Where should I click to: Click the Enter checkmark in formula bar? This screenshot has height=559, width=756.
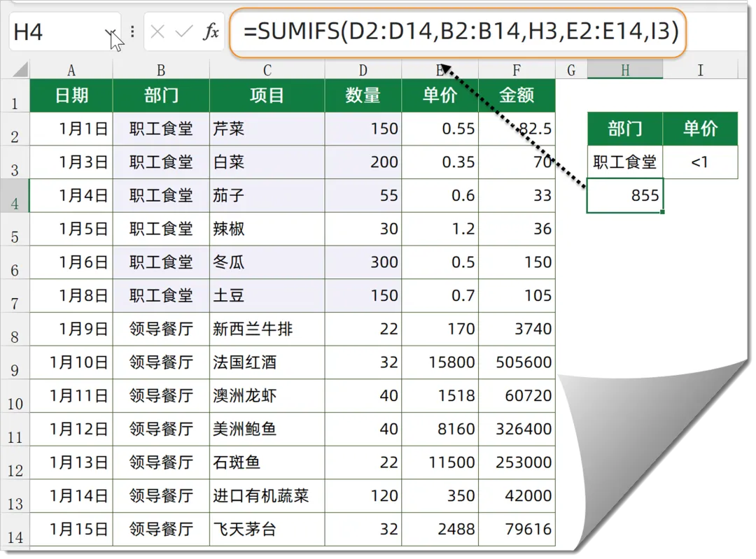click(184, 32)
